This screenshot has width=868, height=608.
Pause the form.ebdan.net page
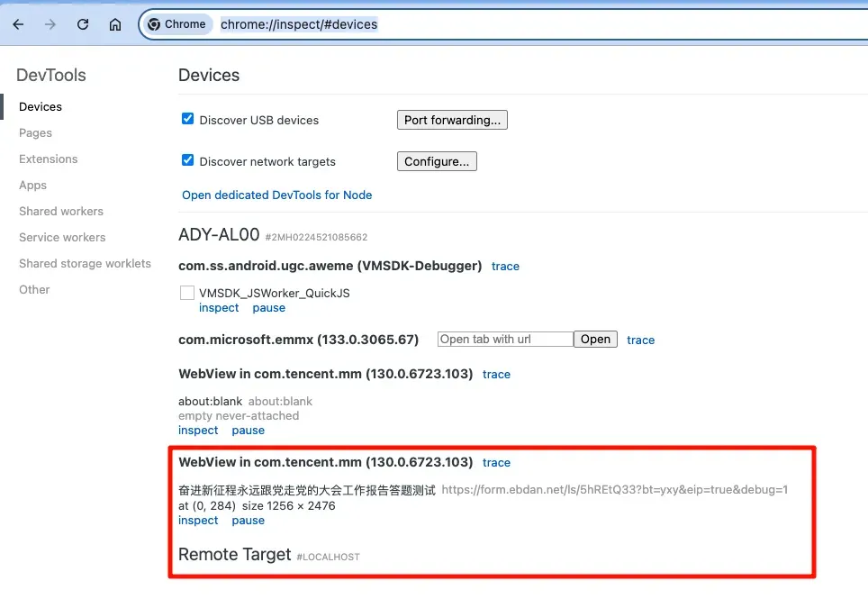pos(248,521)
